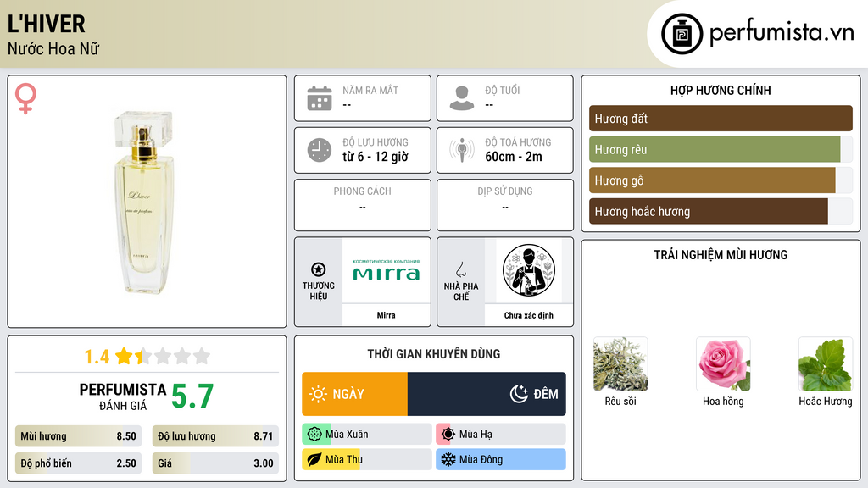Click the sillage icon beside Độ toả hương
Screen dimensions: 868x488
coord(462,150)
